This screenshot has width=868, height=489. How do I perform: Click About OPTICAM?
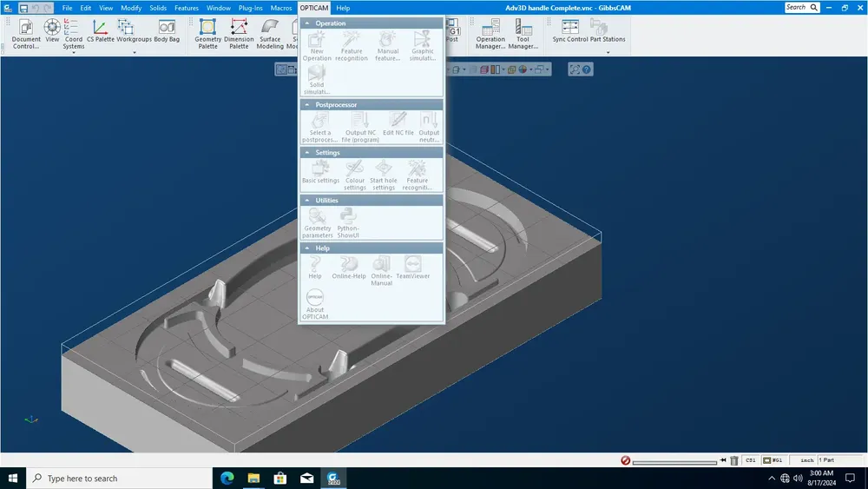tap(315, 304)
